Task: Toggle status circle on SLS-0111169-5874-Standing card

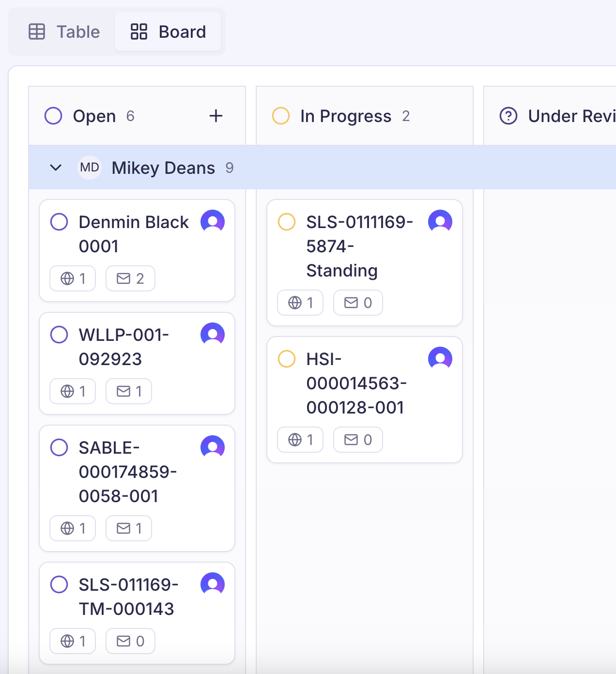Action: pyautogui.click(x=287, y=222)
